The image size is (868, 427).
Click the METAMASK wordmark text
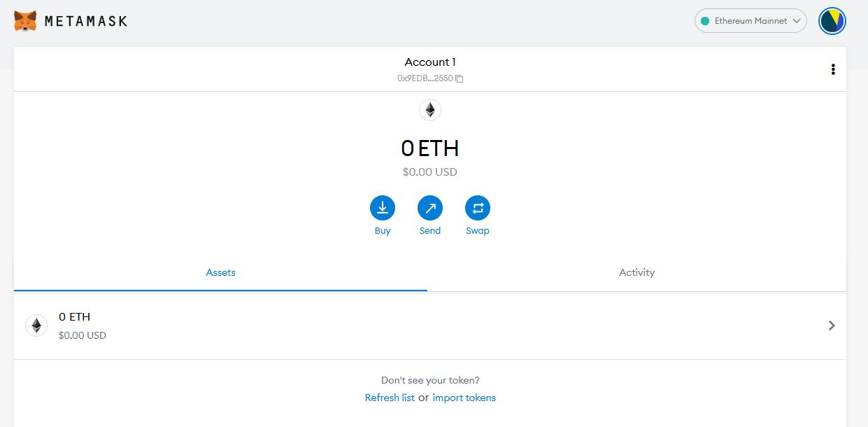tap(86, 21)
